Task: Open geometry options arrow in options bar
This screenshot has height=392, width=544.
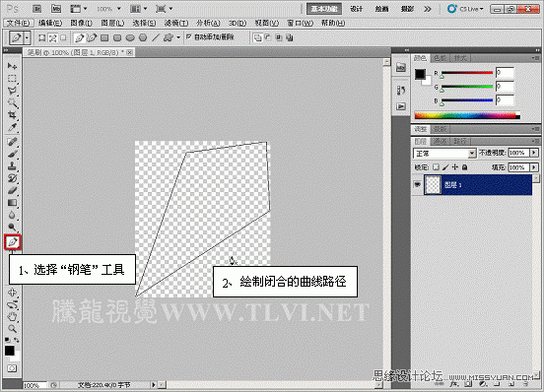Action: (x=178, y=37)
